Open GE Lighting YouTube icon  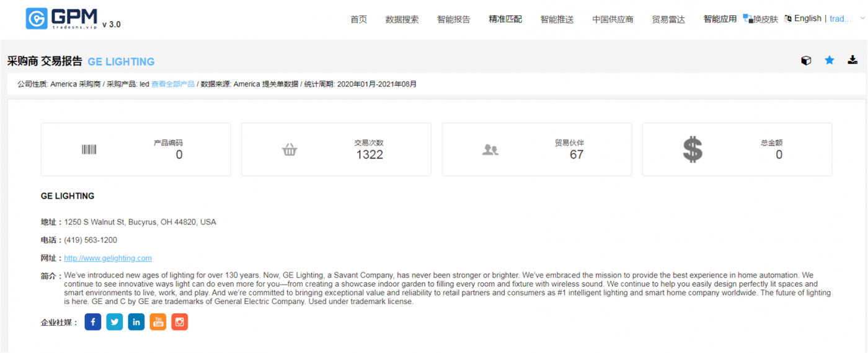158,322
